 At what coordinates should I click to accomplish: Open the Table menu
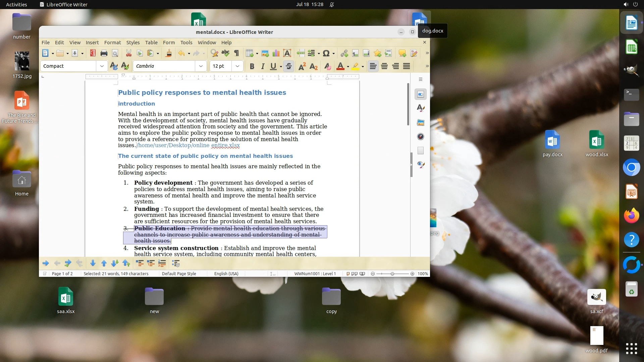[x=151, y=43]
